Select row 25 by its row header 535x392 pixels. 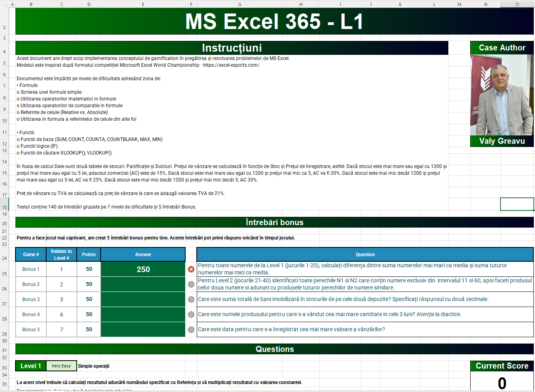4,274
